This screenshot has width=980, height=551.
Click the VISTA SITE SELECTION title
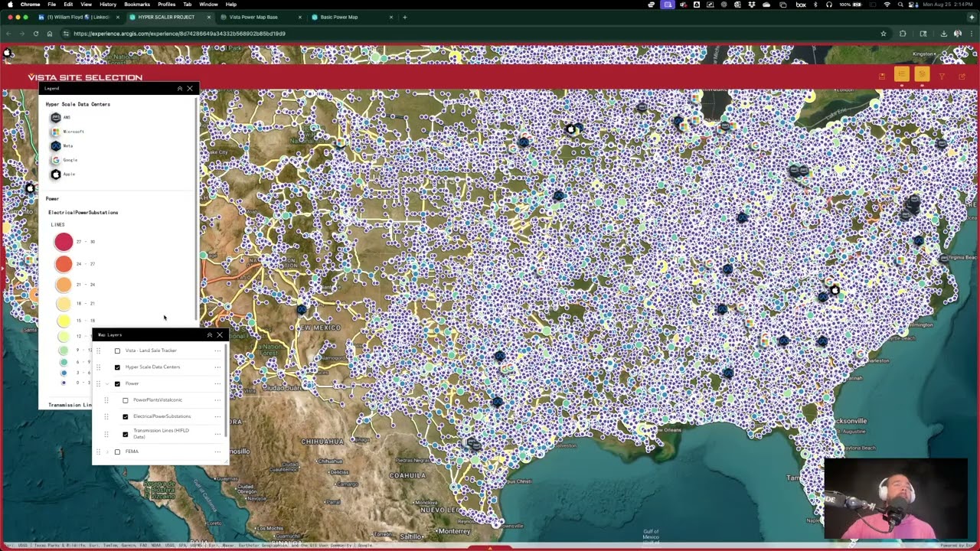coord(85,77)
